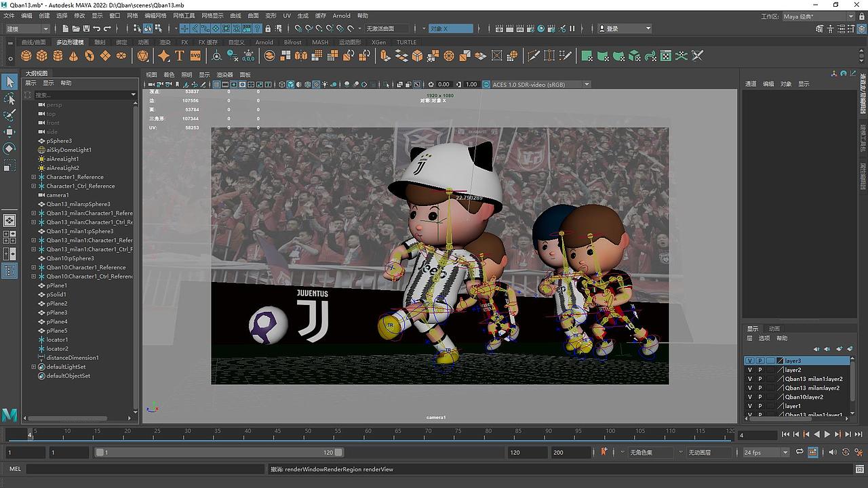Open the ACES 1.0 SDR-video view transform dropdown
The image size is (868, 488).
(540, 85)
